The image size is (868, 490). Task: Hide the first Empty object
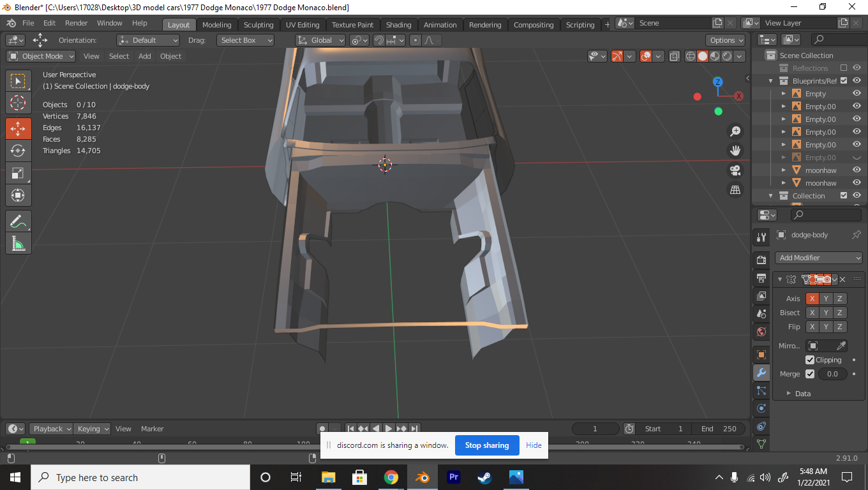point(857,94)
